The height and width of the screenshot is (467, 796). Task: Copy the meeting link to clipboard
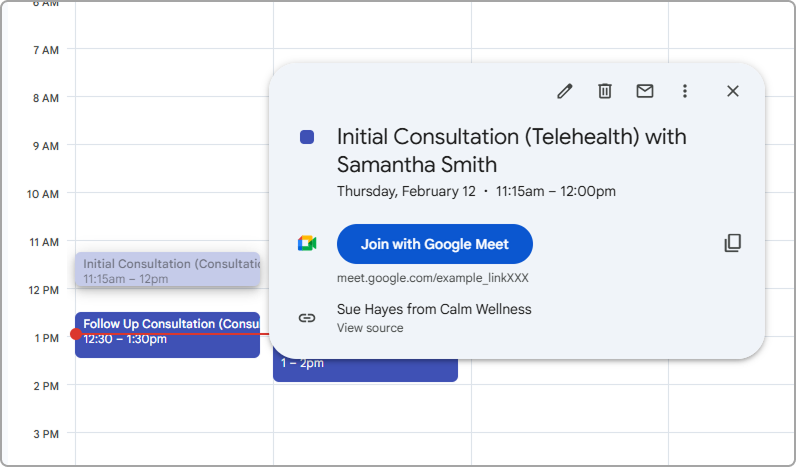pyautogui.click(x=733, y=243)
